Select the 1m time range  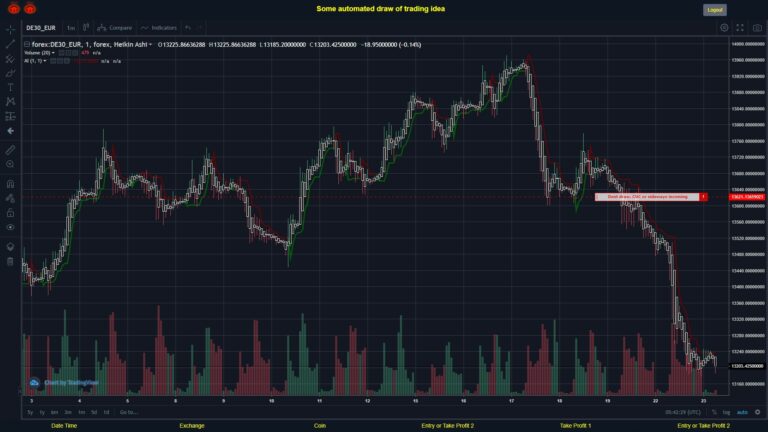tap(81, 412)
